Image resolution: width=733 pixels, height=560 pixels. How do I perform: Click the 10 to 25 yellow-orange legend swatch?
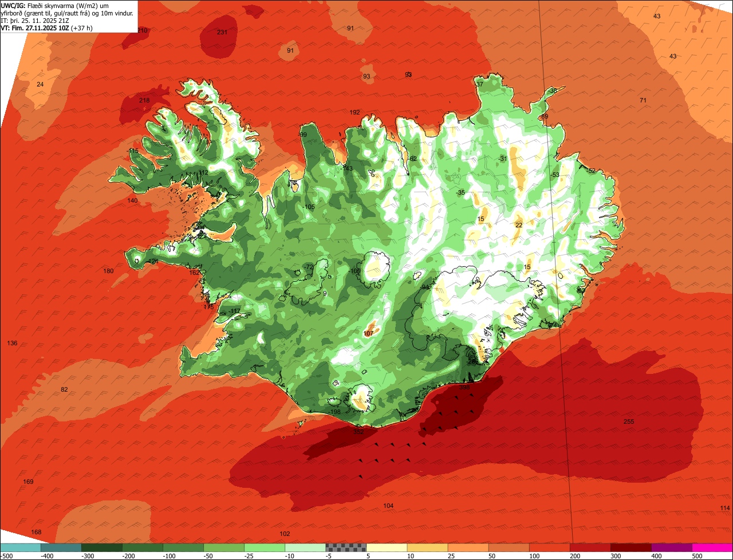click(x=427, y=547)
